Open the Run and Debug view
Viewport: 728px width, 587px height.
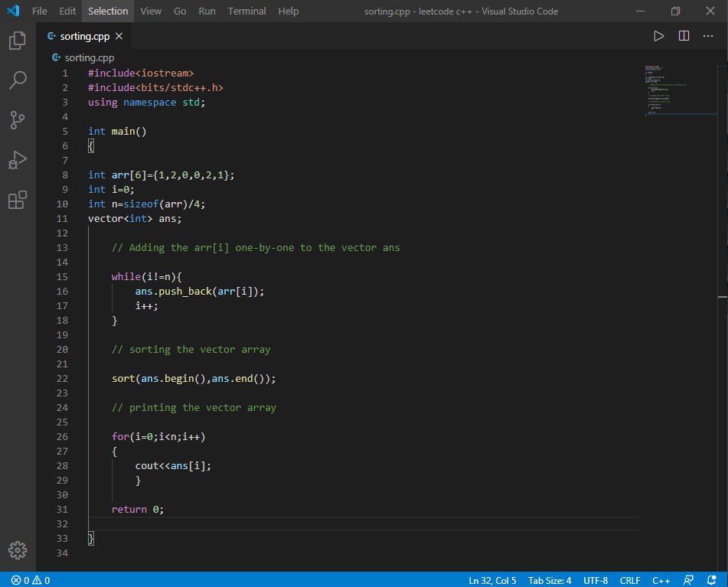(x=18, y=160)
